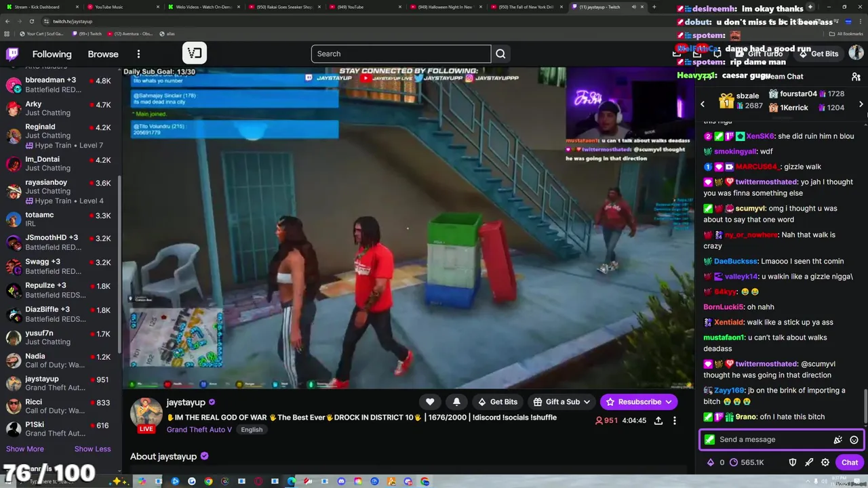
Task: Open the top nav three-dots more menu
Action: (138, 54)
